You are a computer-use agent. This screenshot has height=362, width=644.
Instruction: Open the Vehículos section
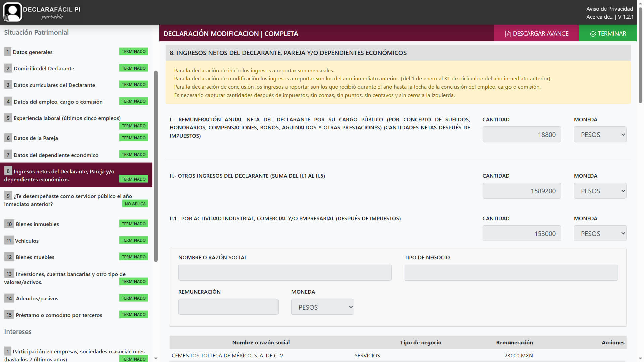tap(76, 240)
